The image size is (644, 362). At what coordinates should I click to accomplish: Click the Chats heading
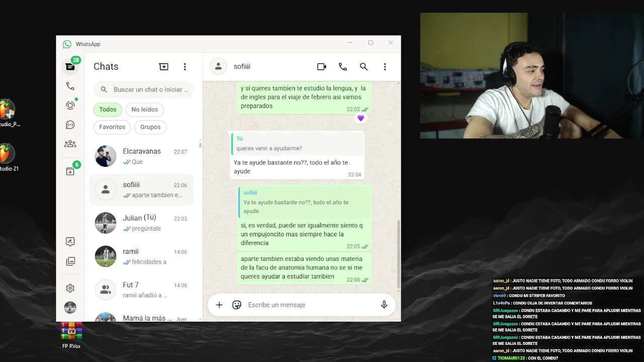click(x=106, y=66)
